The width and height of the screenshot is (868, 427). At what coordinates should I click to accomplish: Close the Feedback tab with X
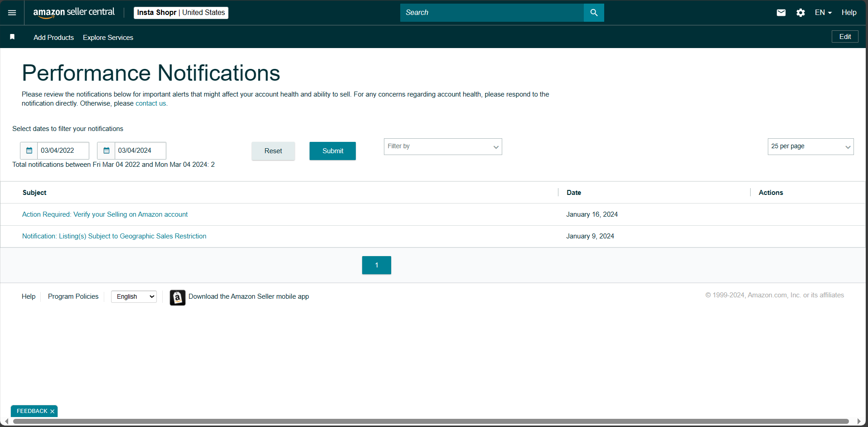coord(52,411)
